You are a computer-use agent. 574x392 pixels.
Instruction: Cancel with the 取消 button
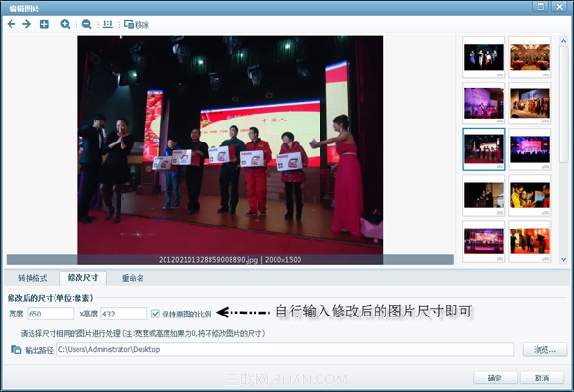[x=542, y=378]
